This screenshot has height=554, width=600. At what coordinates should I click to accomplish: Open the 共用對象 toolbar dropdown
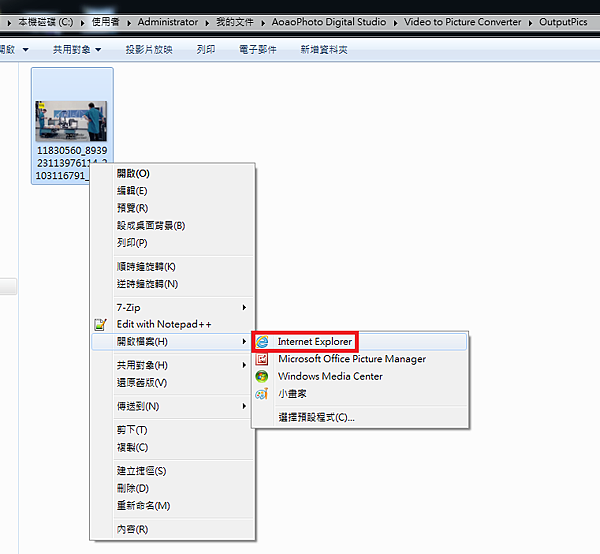pos(77,50)
